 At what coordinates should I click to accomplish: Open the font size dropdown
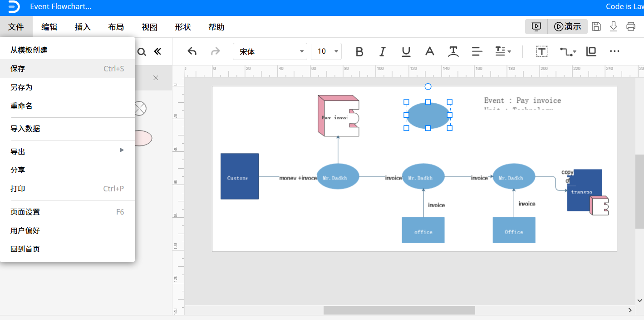pyautogui.click(x=326, y=51)
